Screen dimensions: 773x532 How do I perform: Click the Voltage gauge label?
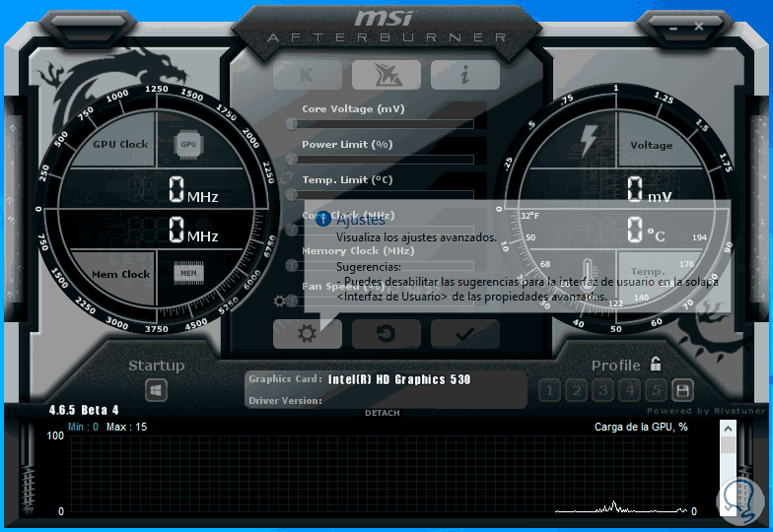click(651, 146)
